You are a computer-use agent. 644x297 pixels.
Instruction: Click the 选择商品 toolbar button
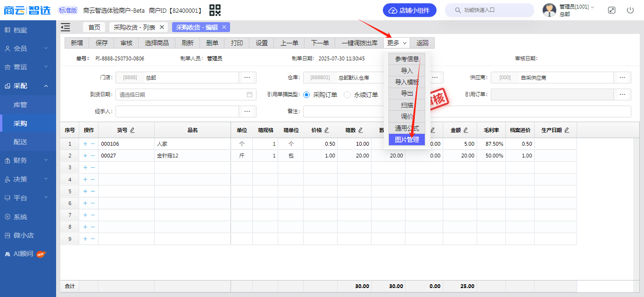157,43
